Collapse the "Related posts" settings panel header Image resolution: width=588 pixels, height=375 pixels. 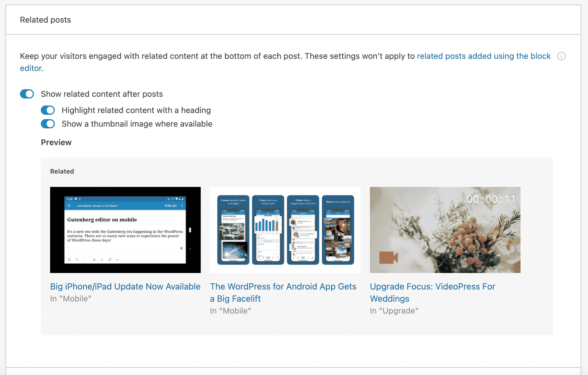click(45, 20)
